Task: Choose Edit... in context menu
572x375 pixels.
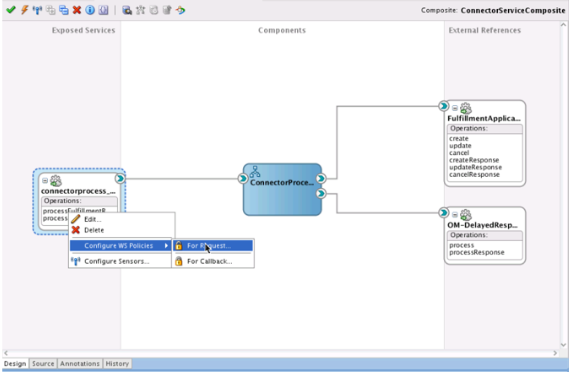Action: point(92,219)
